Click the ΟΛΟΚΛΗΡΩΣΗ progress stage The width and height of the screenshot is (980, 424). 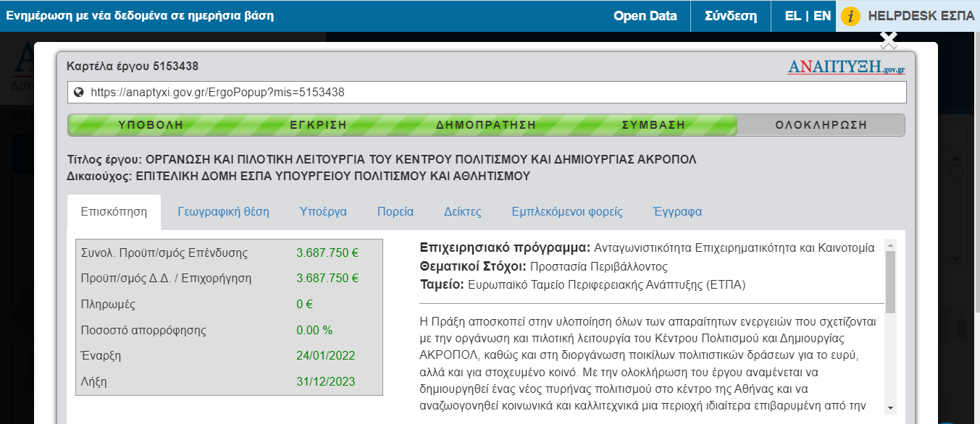[821, 124]
